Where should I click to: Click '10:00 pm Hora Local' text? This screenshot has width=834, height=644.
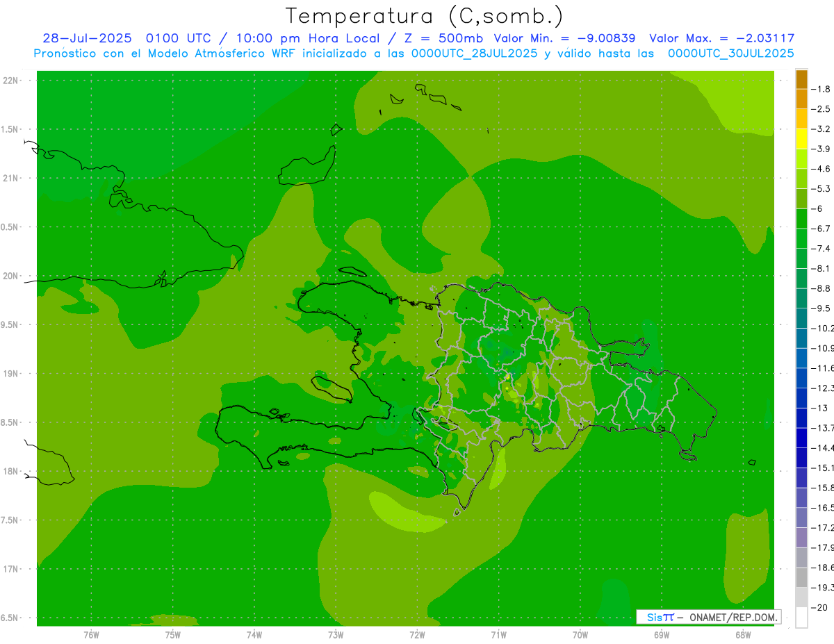[x=307, y=38]
